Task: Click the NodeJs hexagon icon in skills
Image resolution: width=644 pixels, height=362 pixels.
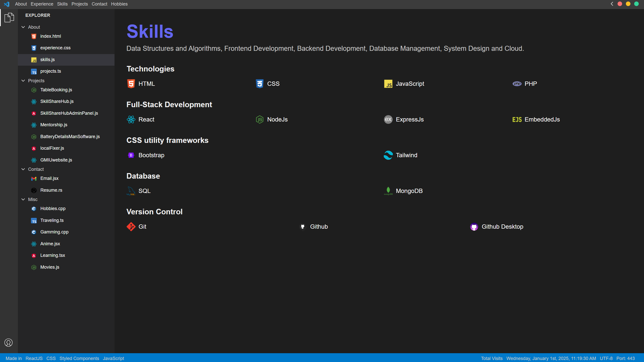Action: click(259, 119)
